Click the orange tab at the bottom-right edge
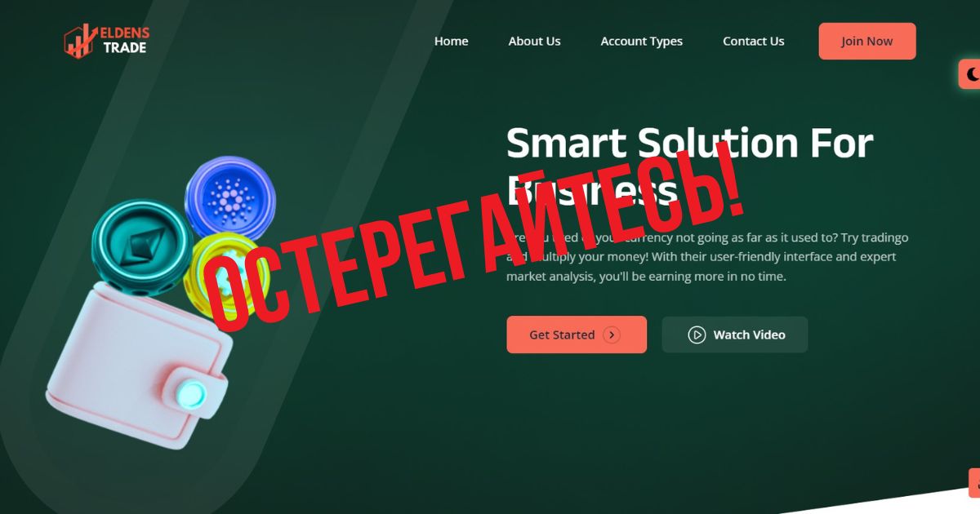 [x=974, y=483]
